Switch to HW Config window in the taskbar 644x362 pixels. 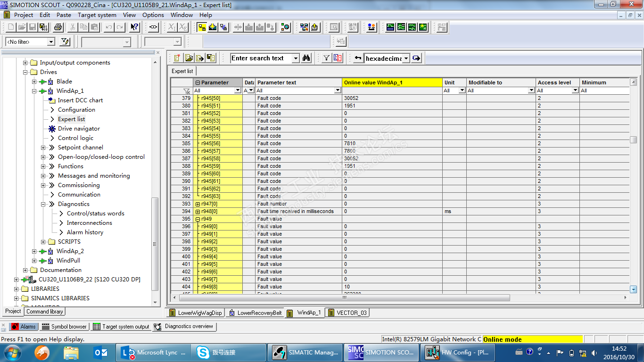coord(458,352)
